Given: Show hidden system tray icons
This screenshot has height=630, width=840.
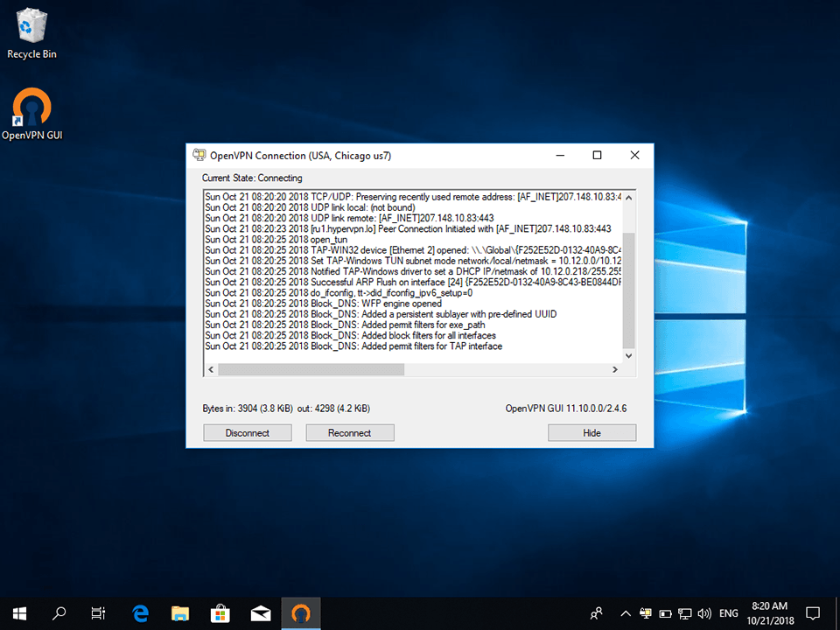Looking at the screenshot, I should [625, 613].
